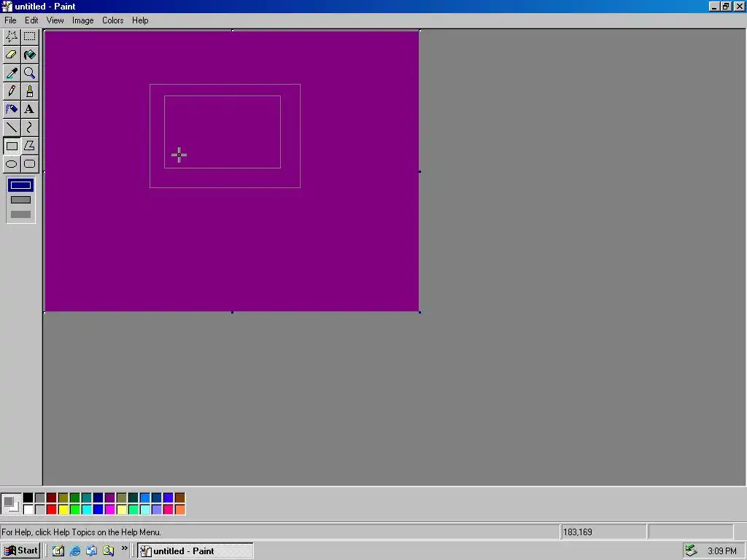Select the dark purple palette swatch
The height and width of the screenshot is (560, 747).
pos(110,498)
